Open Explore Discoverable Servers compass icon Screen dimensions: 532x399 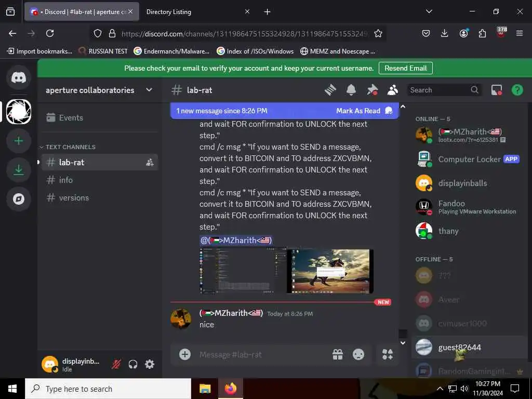pos(19,199)
